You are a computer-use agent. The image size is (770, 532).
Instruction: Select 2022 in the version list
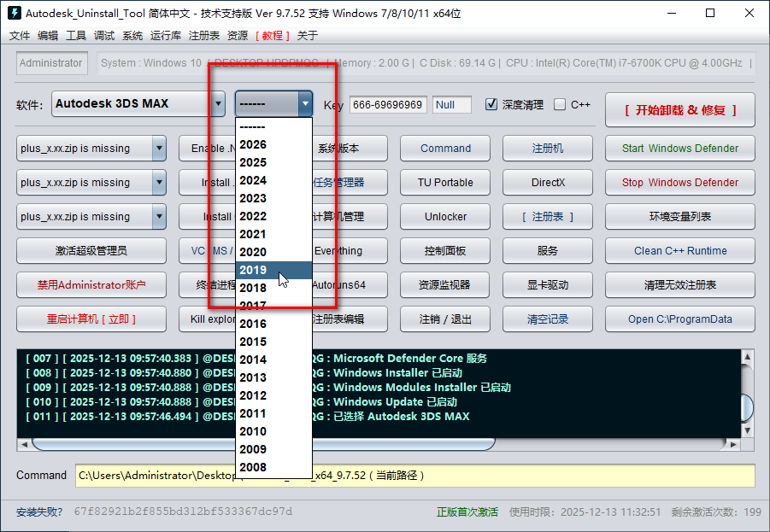[273, 216]
